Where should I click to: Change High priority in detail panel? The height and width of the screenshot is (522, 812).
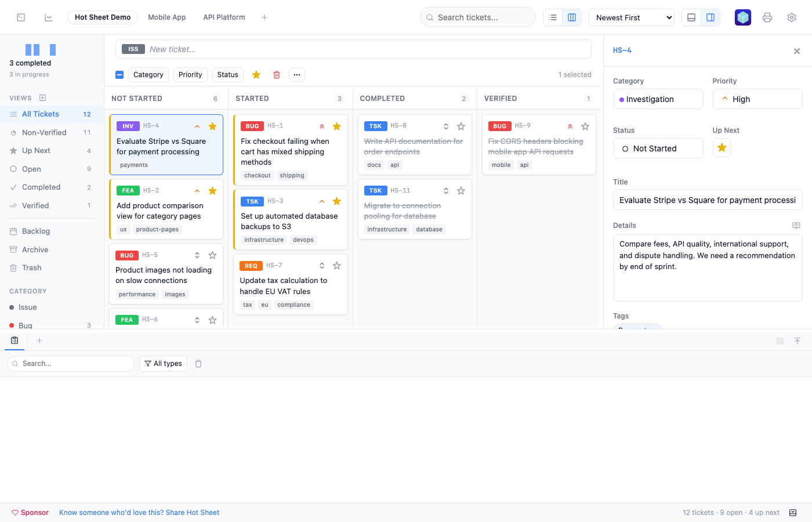click(x=757, y=99)
